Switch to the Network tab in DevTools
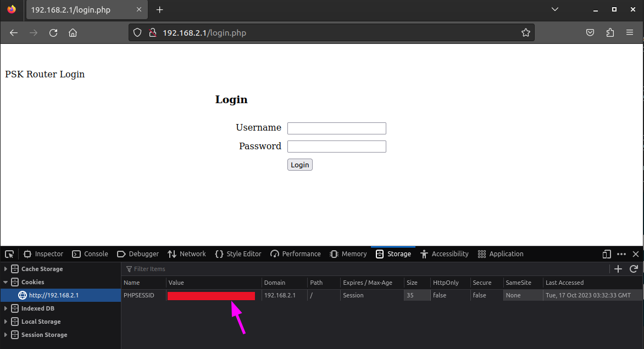Viewport: 644px width, 349px height. tap(187, 254)
